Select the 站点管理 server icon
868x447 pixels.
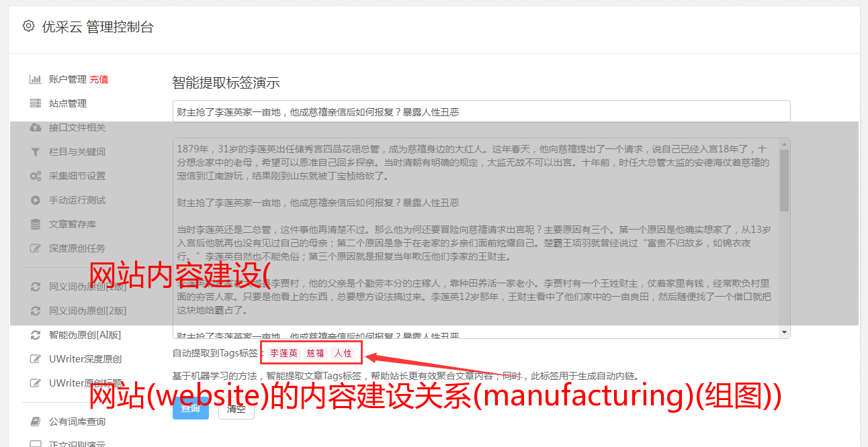[36, 103]
